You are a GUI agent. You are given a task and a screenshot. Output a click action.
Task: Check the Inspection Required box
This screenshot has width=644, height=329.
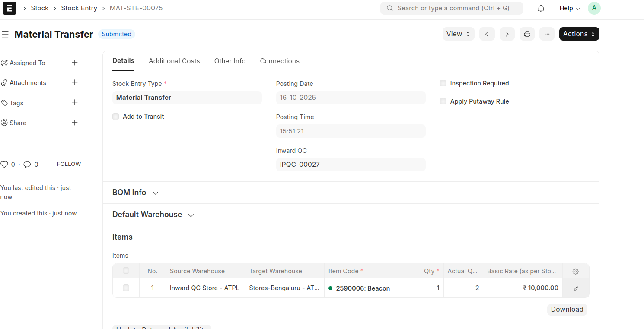pos(443,83)
